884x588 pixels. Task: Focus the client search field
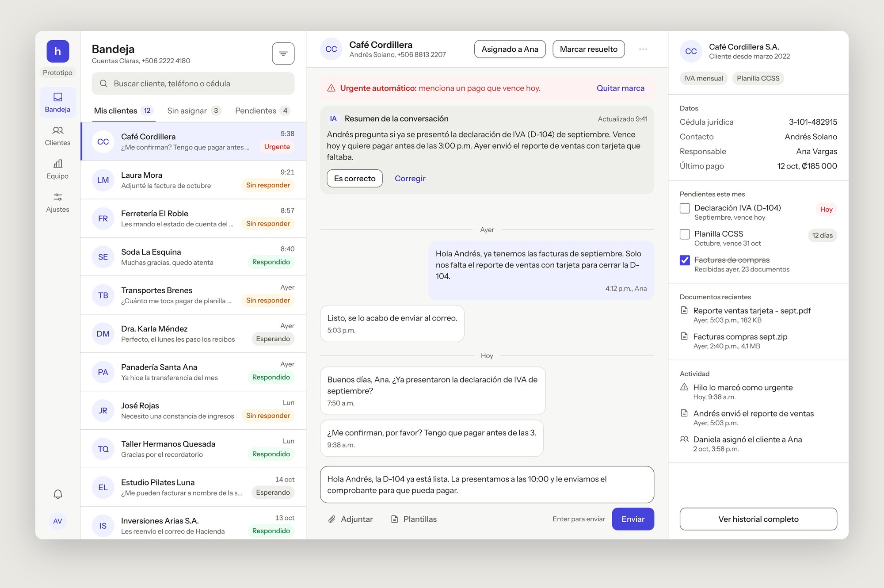[x=193, y=84]
